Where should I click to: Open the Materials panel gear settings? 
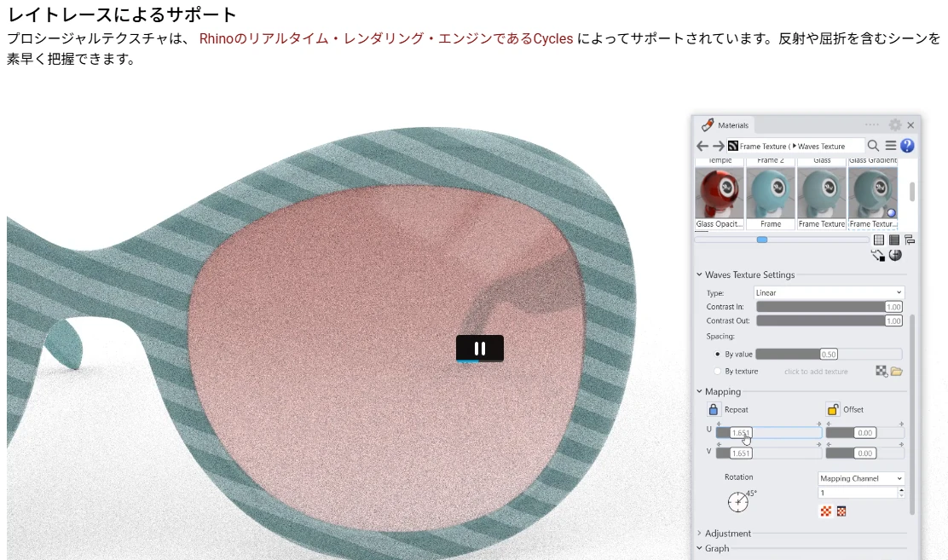click(895, 124)
